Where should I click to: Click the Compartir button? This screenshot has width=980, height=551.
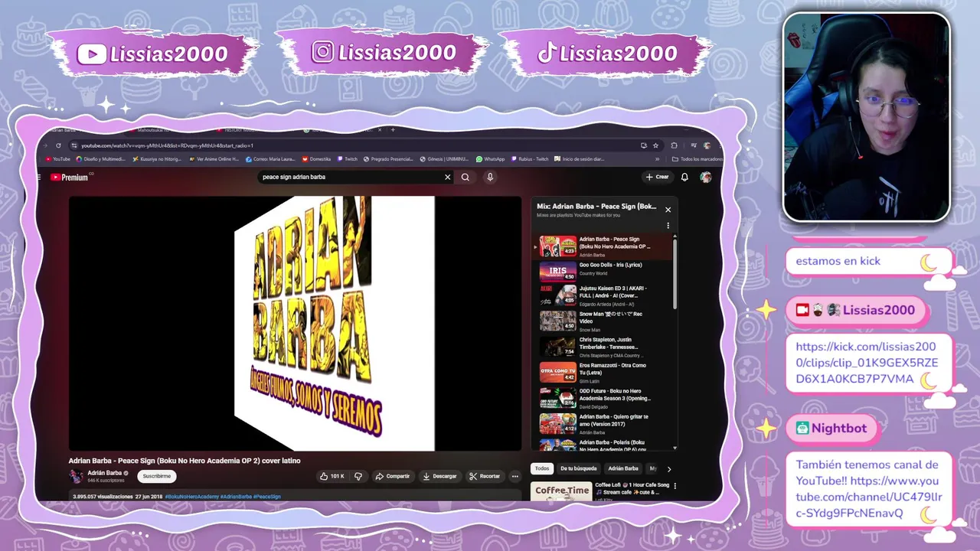click(x=392, y=476)
